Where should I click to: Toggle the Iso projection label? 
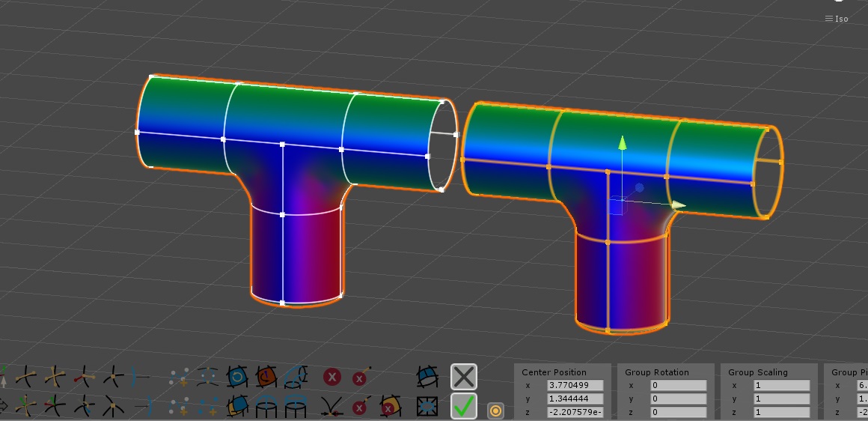pyautogui.click(x=841, y=19)
